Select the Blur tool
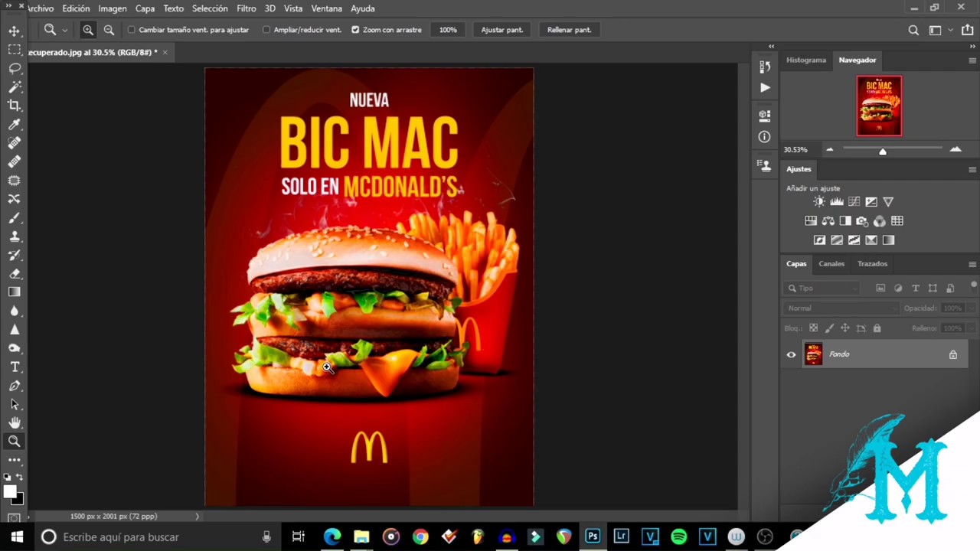 (15, 311)
